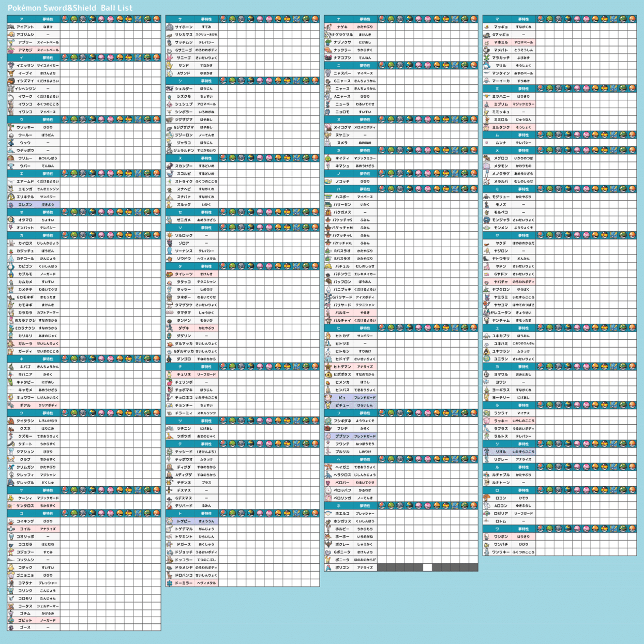Click the メタモン Pokémon sprite
Viewport: 644px width, 644px height.
pyautogui.click(x=487, y=166)
